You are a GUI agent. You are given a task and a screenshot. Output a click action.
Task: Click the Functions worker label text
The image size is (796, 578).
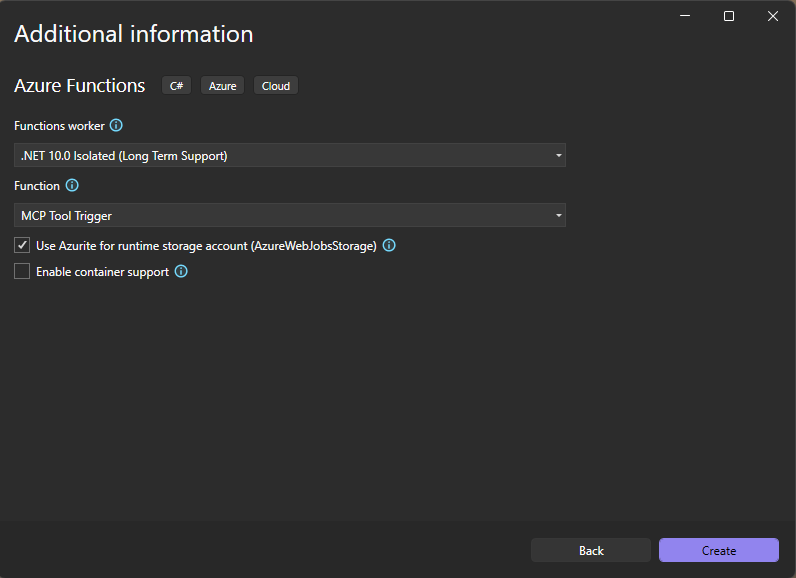pyautogui.click(x=59, y=126)
